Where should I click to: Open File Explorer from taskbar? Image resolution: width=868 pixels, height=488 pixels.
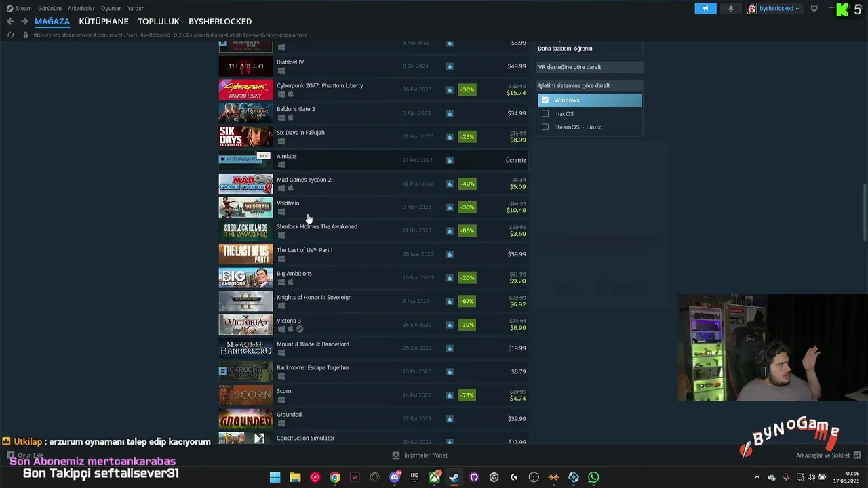click(295, 477)
